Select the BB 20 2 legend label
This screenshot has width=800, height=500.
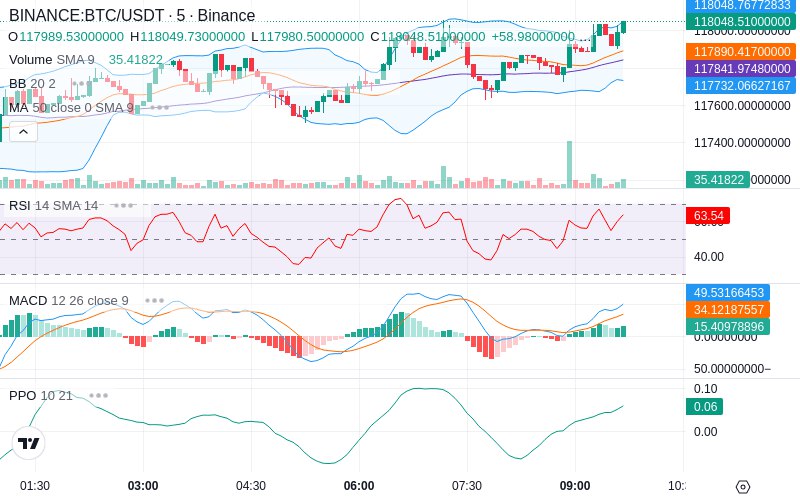click(32, 83)
